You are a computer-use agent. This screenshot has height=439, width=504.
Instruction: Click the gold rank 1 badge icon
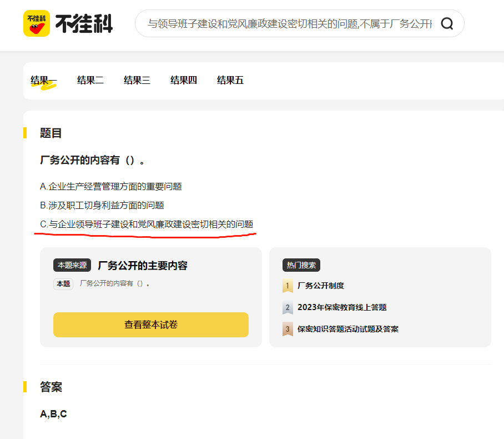[288, 286]
